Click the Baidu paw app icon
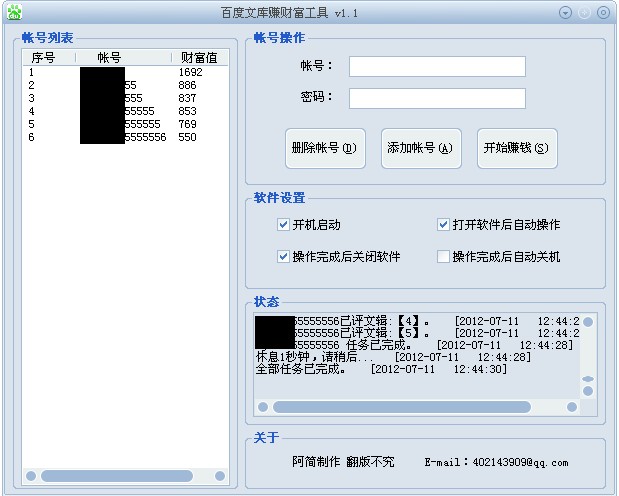The width and height of the screenshot is (619, 496). (15, 12)
